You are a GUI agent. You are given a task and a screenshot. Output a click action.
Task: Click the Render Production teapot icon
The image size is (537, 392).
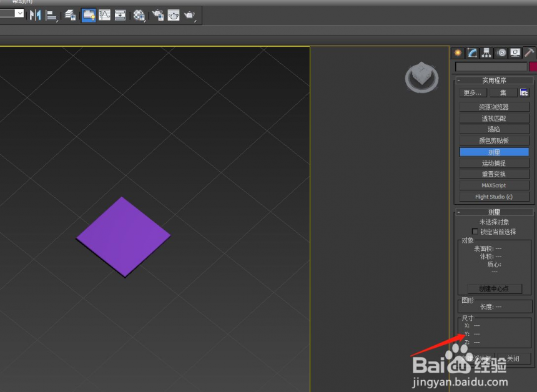point(190,15)
